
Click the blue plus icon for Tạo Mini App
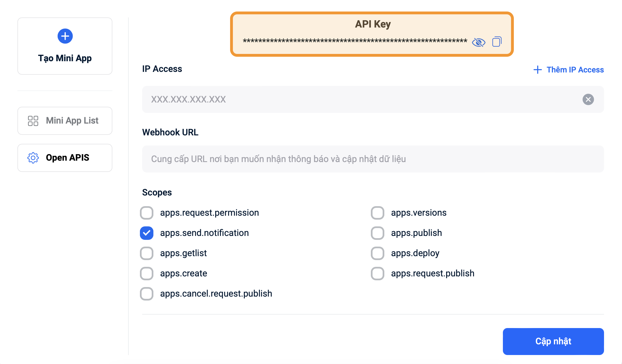[x=65, y=36]
